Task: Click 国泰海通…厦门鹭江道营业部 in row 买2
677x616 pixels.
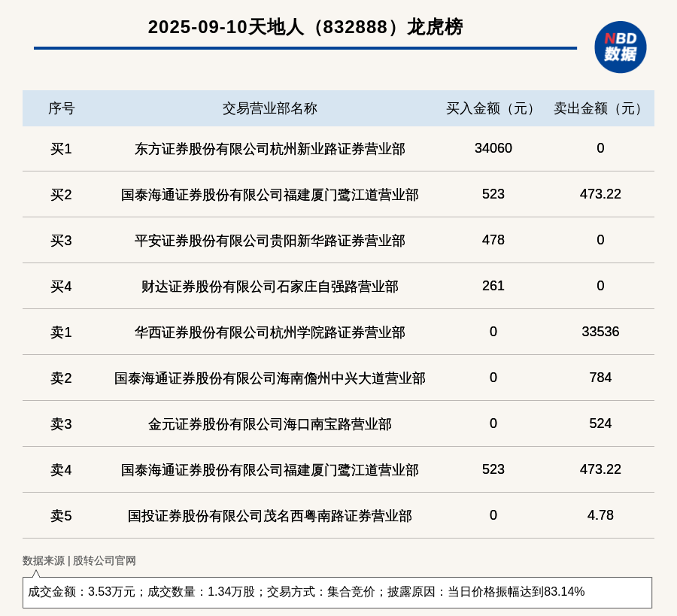Action: tap(270, 195)
